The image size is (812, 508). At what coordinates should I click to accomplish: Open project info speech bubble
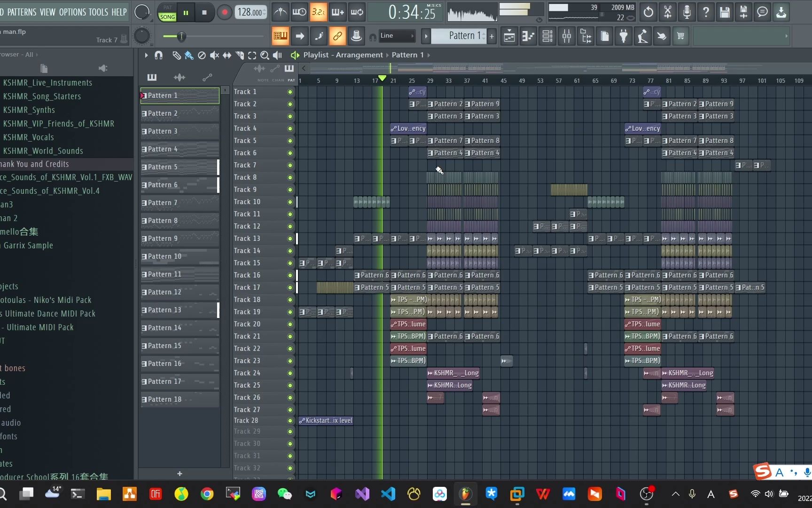[763, 12]
